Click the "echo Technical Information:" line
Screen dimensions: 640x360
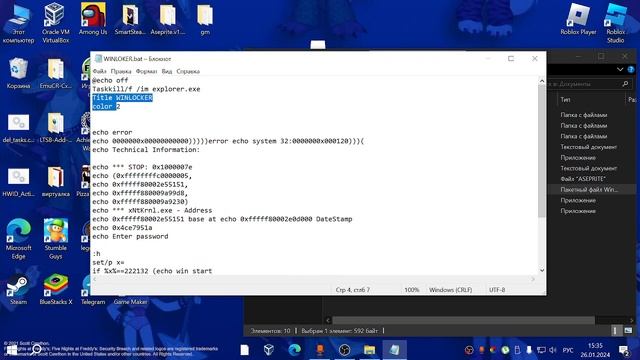(x=146, y=150)
